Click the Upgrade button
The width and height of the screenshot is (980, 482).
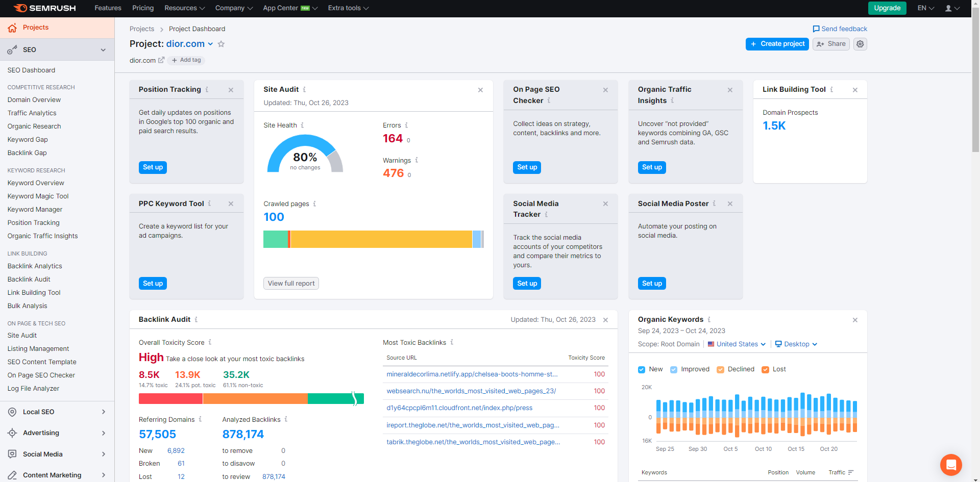[887, 8]
